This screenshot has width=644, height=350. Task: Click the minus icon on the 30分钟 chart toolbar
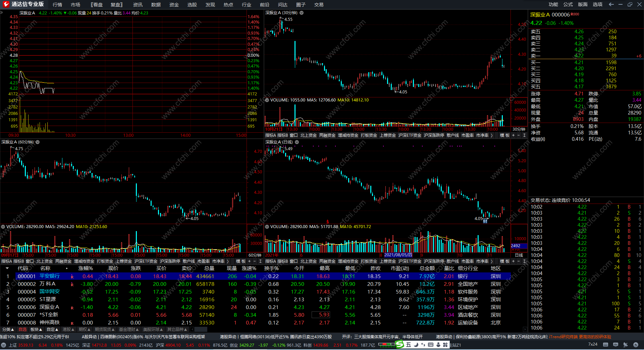tap(518, 135)
